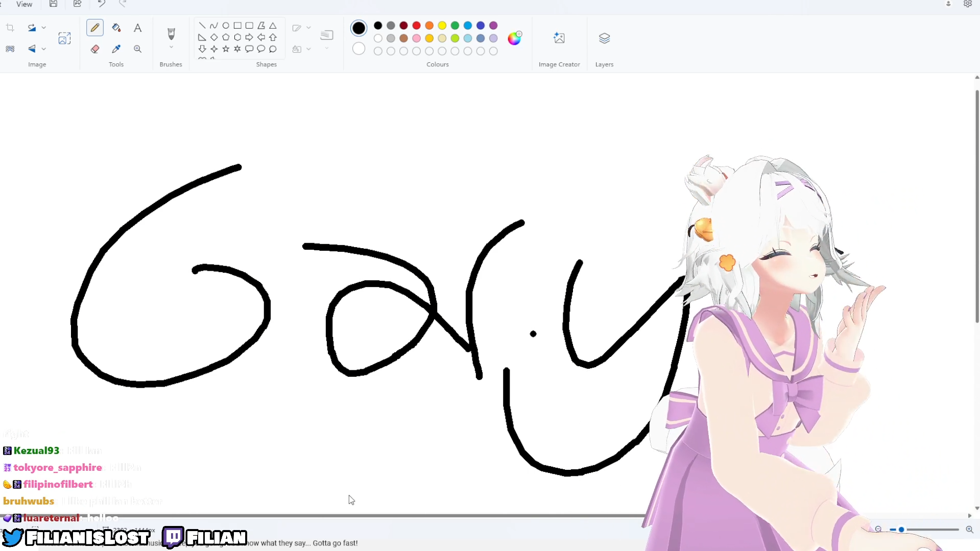Click the Remove background icon
The width and height of the screenshot is (980, 551).
point(10,49)
